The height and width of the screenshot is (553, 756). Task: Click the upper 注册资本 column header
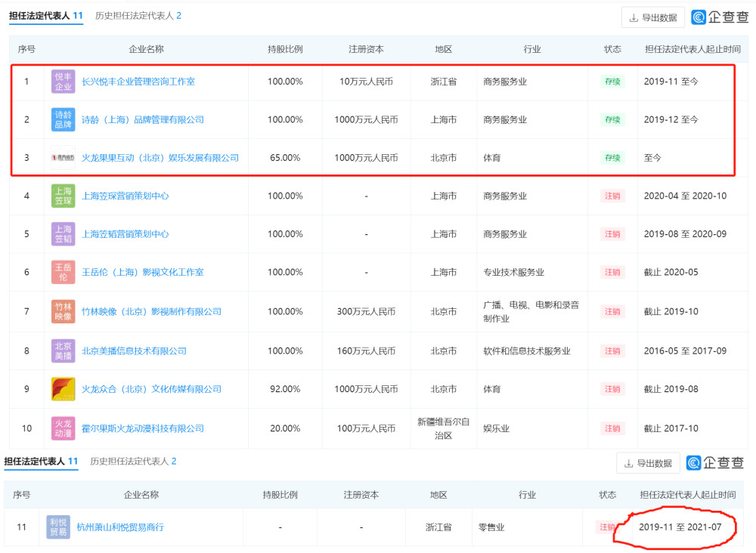tap(366, 49)
